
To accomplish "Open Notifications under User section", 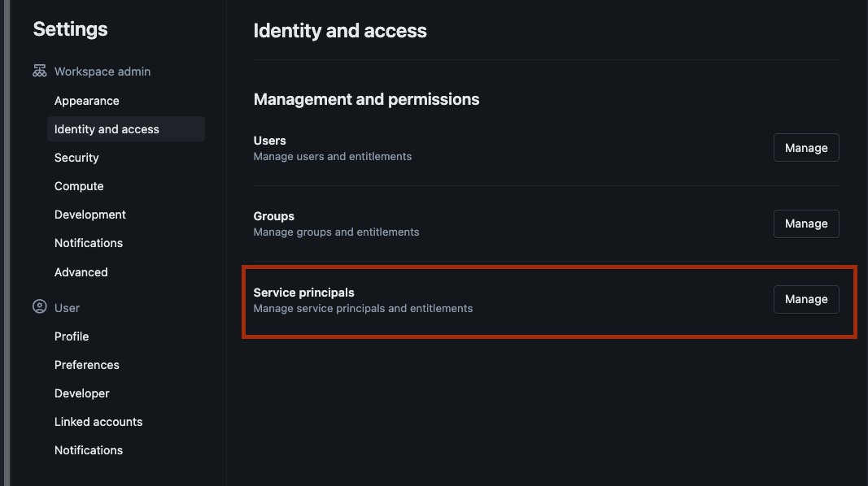I will [x=89, y=450].
